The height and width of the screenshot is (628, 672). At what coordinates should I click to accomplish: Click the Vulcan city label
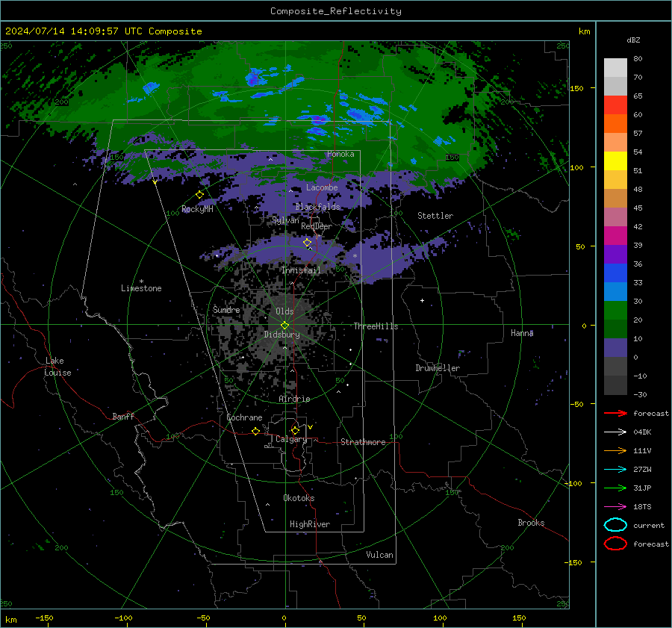tap(379, 555)
